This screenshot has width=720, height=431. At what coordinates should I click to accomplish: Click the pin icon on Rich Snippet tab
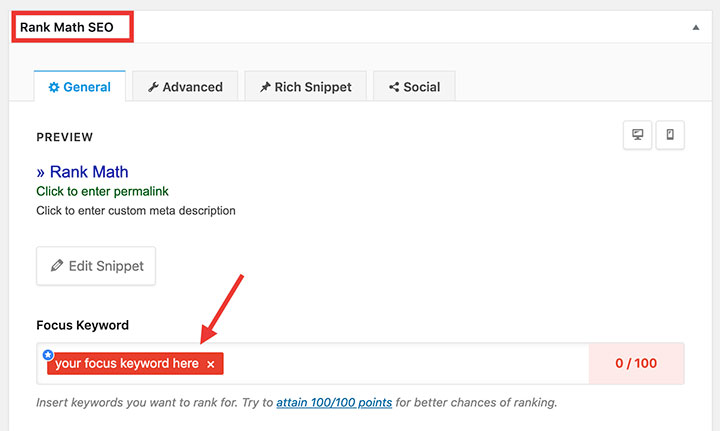coord(265,87)
